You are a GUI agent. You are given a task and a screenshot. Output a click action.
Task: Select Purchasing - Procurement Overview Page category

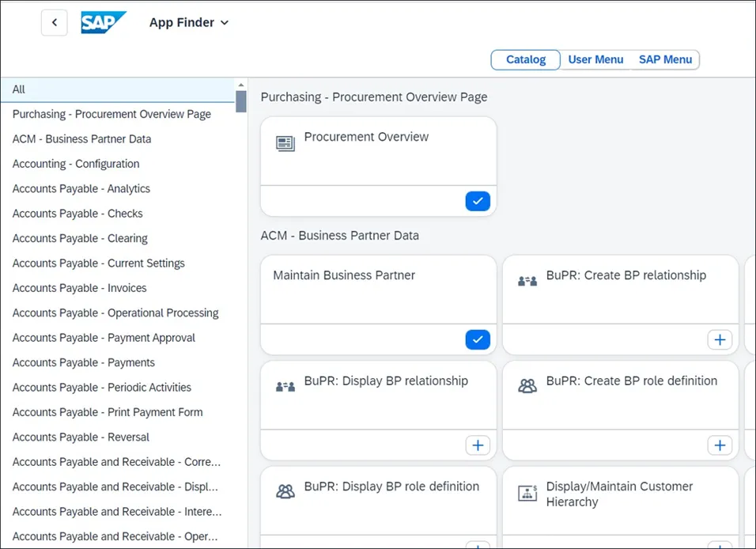[x=118, y=115]
